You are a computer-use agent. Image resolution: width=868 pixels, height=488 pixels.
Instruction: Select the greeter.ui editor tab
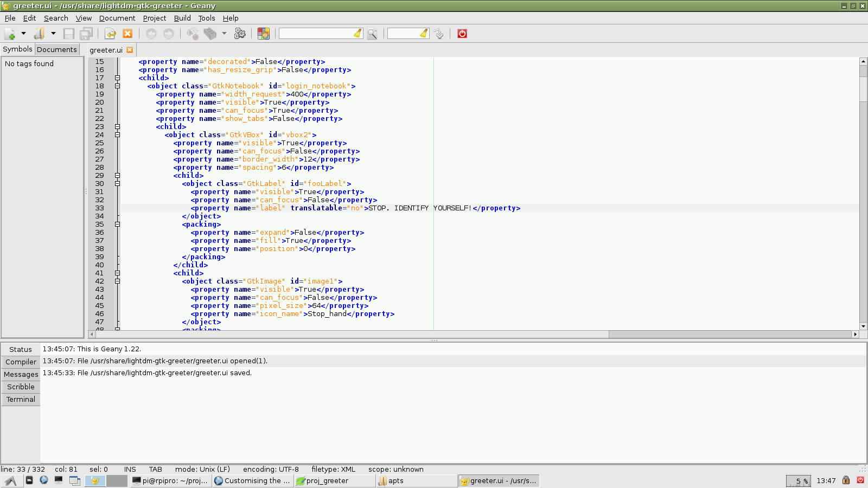106,50
